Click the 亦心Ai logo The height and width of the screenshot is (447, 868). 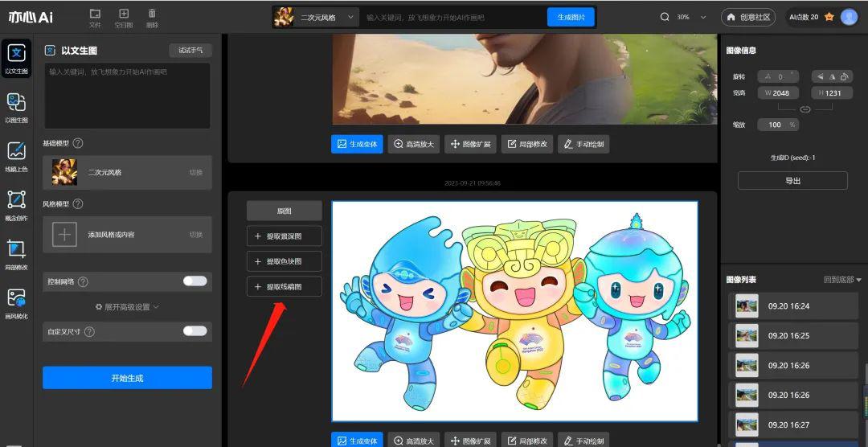tap(31, 17)
